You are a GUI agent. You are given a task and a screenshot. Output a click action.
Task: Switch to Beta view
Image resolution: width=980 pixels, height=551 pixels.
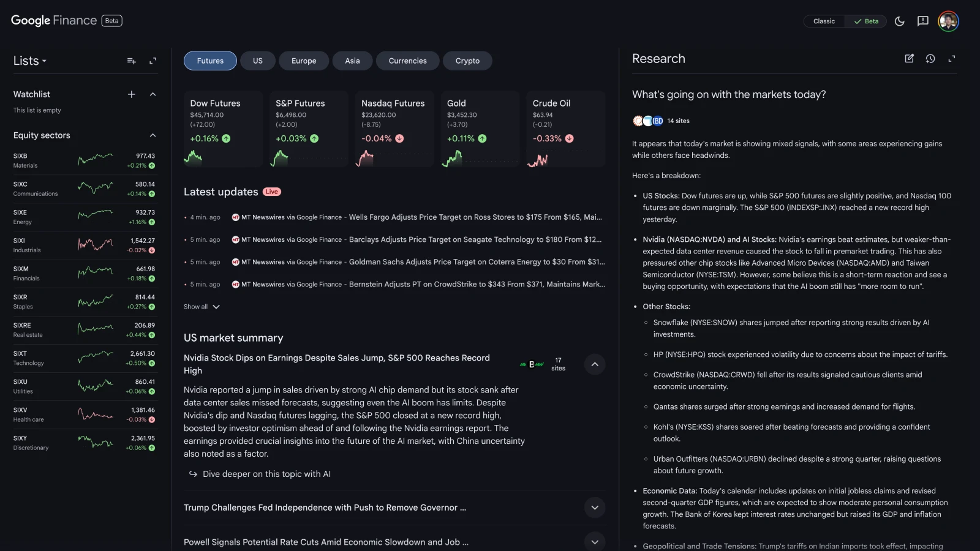pyautogui.click(x=866, y=21)
